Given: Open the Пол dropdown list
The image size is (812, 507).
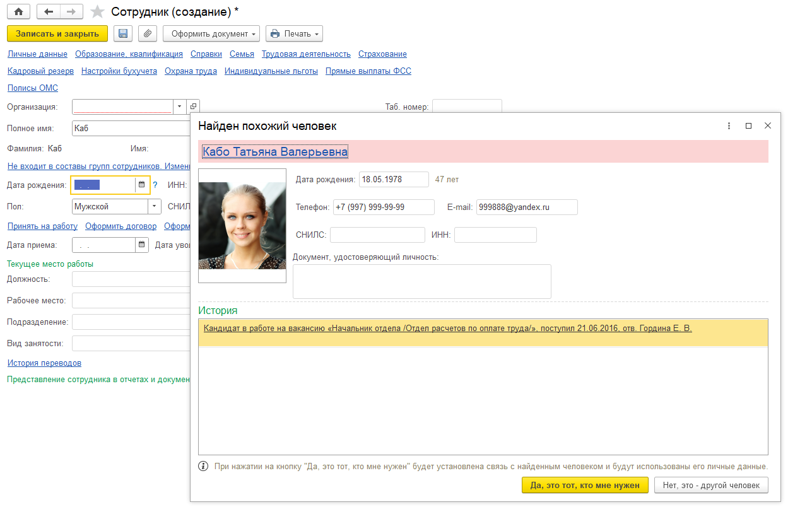Looking at the screenshot, I should (155, 206).
